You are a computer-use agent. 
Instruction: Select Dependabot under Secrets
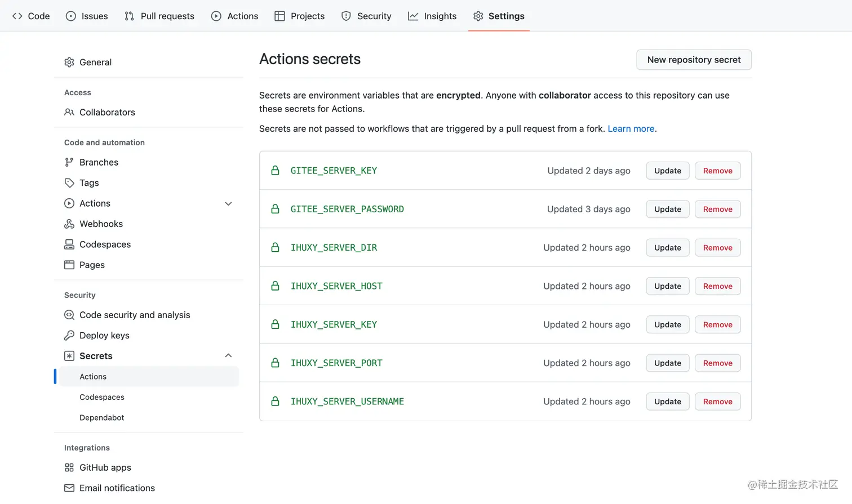coord(102,418)
